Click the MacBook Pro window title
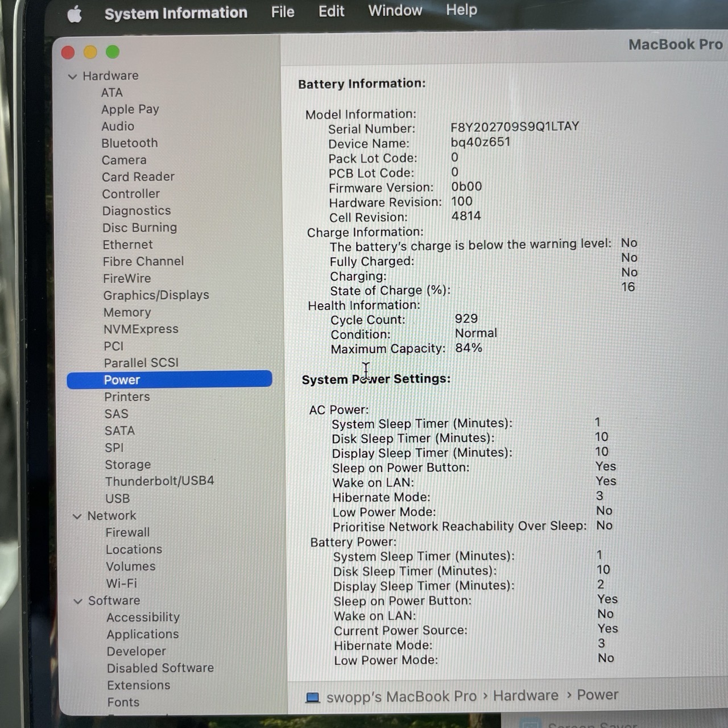This screenshot has width=728, height=728. [675, 45]
